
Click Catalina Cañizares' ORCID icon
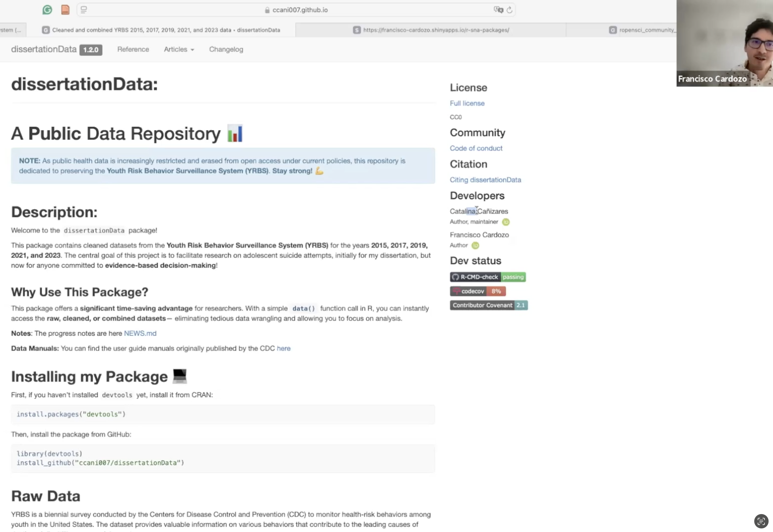pyautogui.click(x=506, y=222)
